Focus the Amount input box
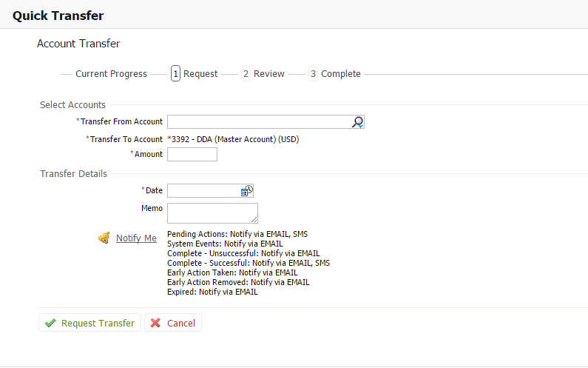 tap(192, 154)
